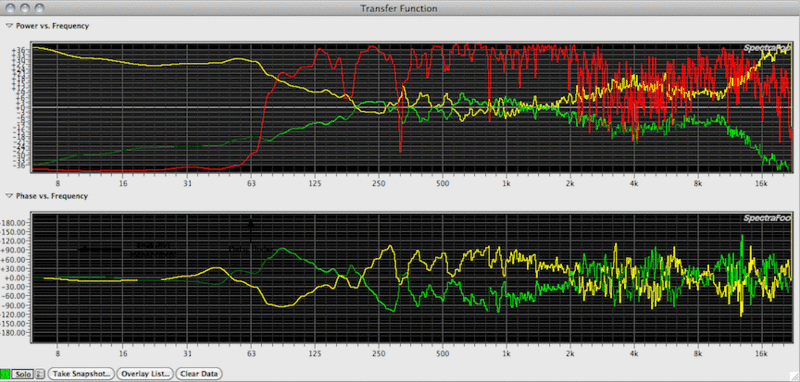Collapse the Power vs. Frequency panel
Screen dimensions: 800x382
9,26
